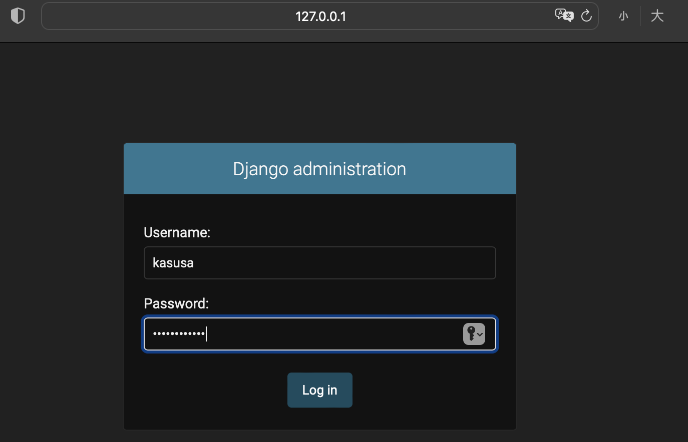Click the privacy shield icon
This screenshot has height=442, width=688.
(18, 16)
